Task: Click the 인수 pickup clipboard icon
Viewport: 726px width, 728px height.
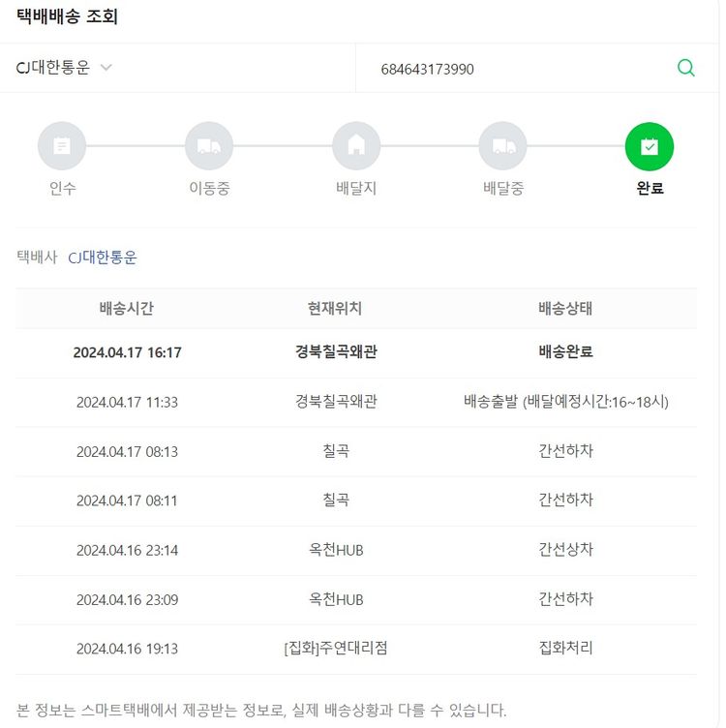Action: pyautogui.click(x=62, y=146)
